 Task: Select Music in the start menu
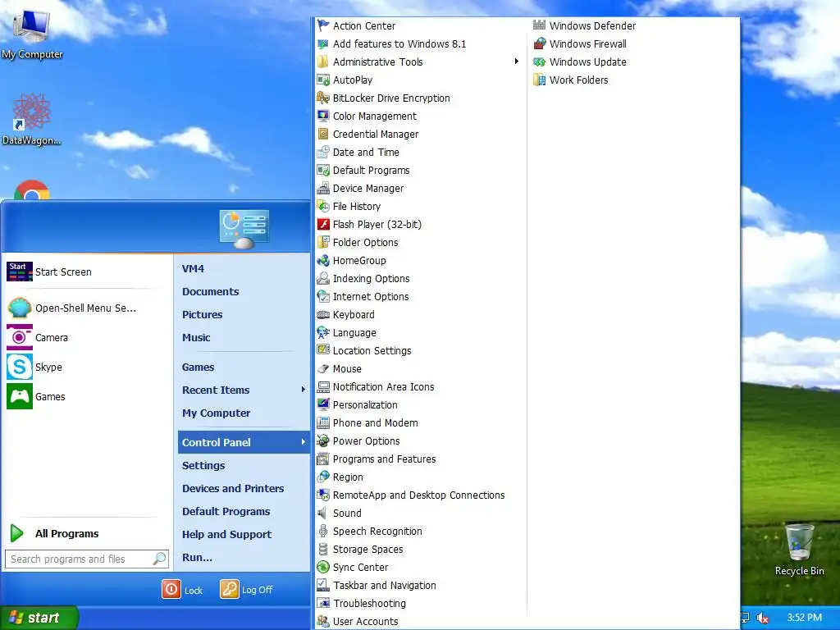196,338
